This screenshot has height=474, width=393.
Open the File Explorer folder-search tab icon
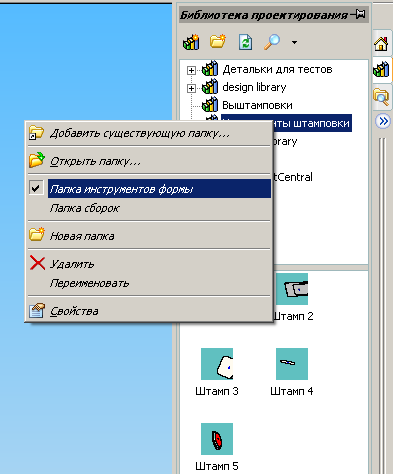click(x=381, y=97)
